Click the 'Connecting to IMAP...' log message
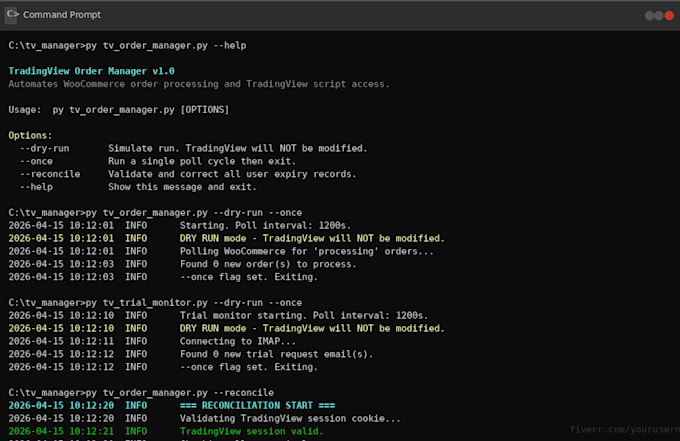 (x=238, y=341)
